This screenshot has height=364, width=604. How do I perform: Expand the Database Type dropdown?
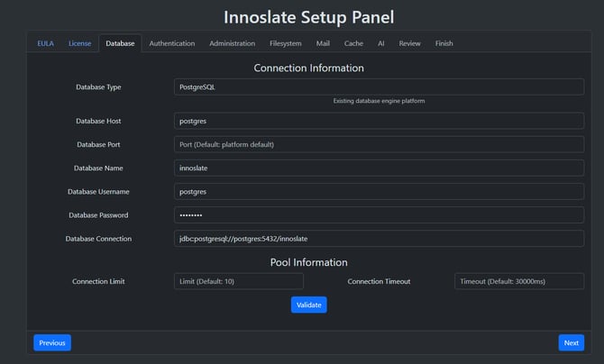(x=379, y=87)
